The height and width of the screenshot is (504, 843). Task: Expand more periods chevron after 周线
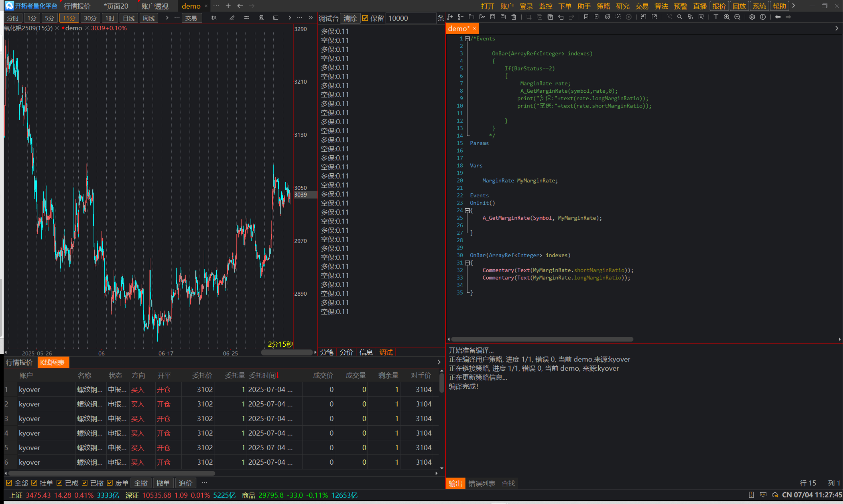tap(167, 18)
